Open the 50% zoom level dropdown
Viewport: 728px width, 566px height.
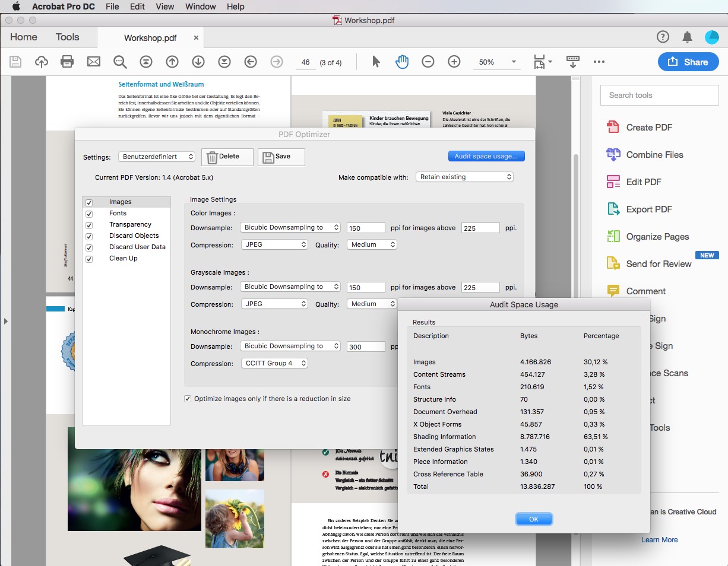[x=498, y=62]
